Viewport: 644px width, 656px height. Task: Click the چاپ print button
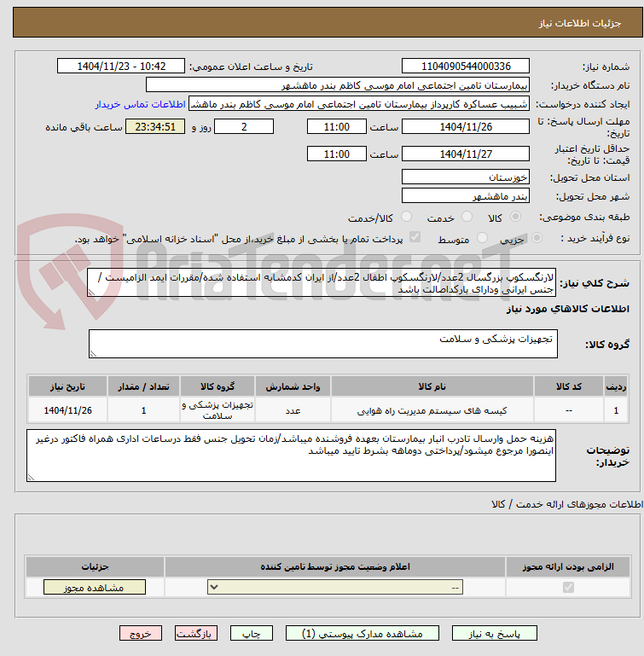click(252, 634)
